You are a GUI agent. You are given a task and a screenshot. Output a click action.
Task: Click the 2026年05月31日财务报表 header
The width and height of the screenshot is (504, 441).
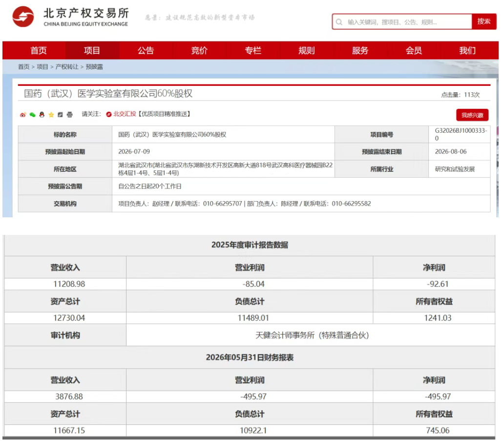(x=250, y=357)
